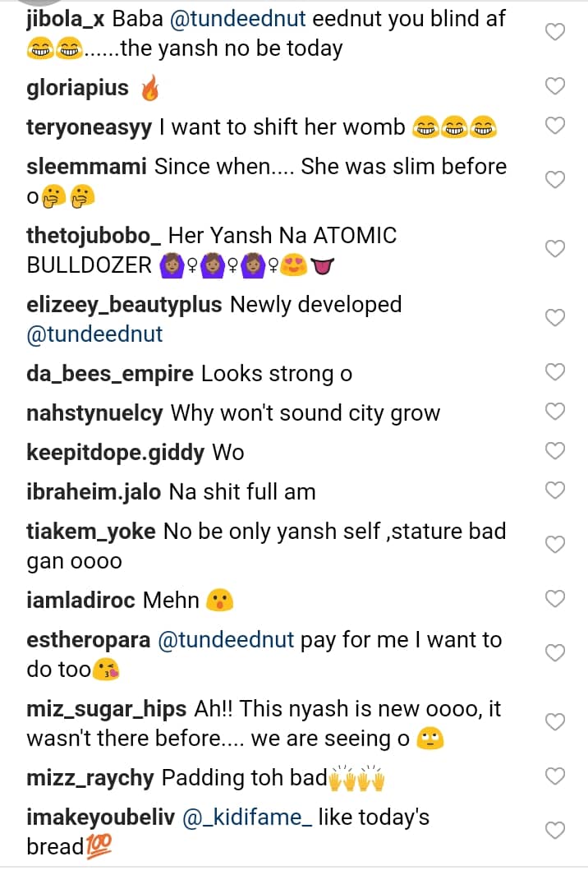Open the @tundeednut mention in estheropara's comment
The image size is (588, 875).
point(225,640)
